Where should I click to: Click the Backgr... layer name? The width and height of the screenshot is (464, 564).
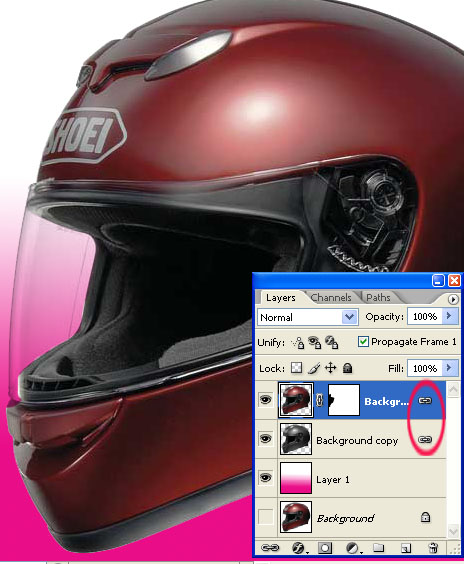point(386,401)
